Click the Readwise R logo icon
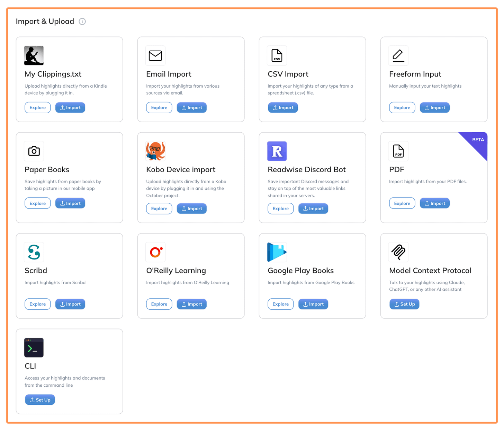This screenshot has height=431, width=504. 277,151
